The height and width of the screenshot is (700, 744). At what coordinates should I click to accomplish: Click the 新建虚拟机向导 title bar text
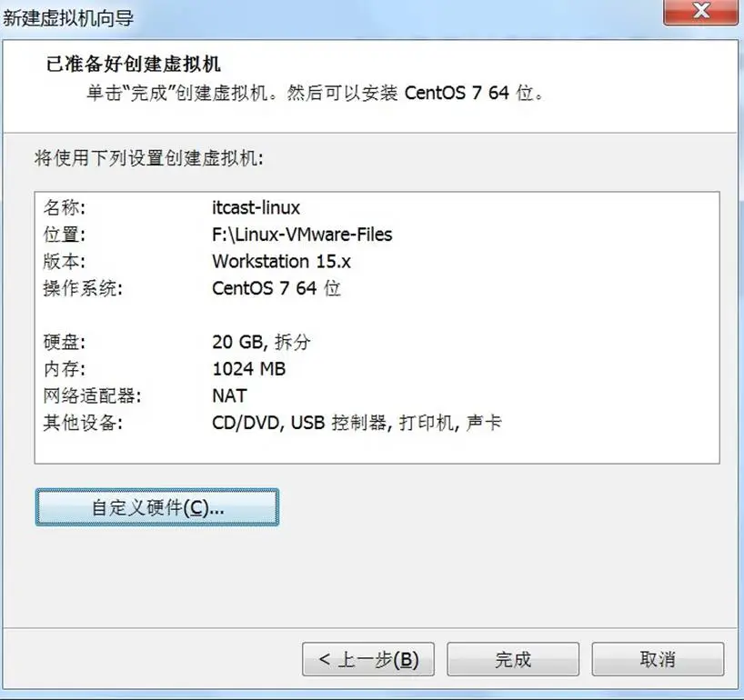68,18
